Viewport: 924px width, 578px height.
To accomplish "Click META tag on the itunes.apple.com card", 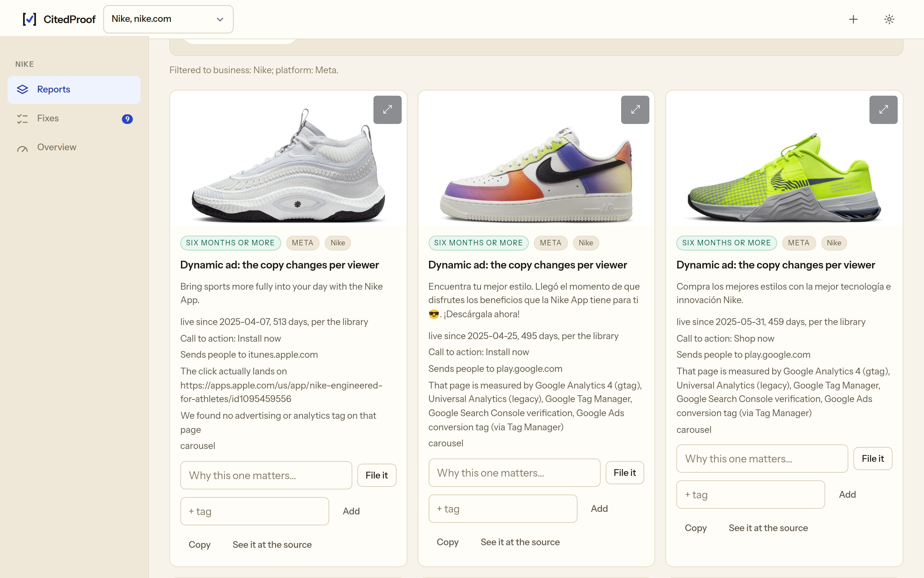I will click(x=303, y=243).
